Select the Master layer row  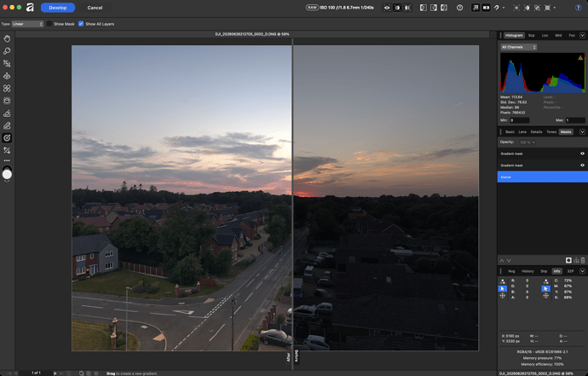[x=542, y=176]
